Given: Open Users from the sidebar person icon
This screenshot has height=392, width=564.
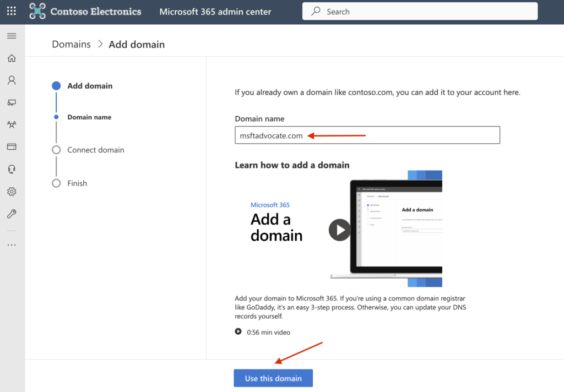Looking at the screenshot, I should coord(12,80).
